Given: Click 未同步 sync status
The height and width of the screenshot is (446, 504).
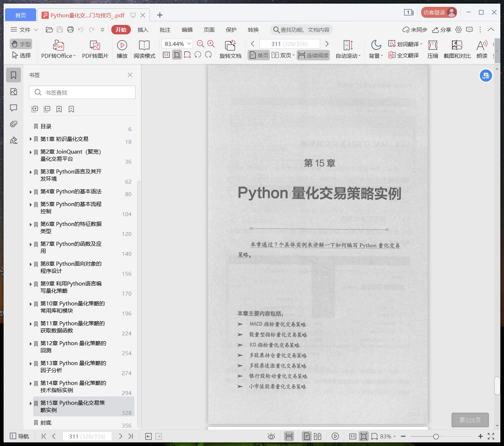Looking at the screenshot, I should click(x=415, y=30).
